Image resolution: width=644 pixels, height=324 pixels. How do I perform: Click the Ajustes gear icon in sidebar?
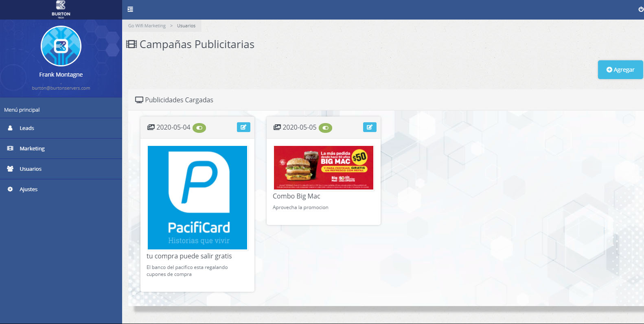pyautogui.click(x=10, y=189)
